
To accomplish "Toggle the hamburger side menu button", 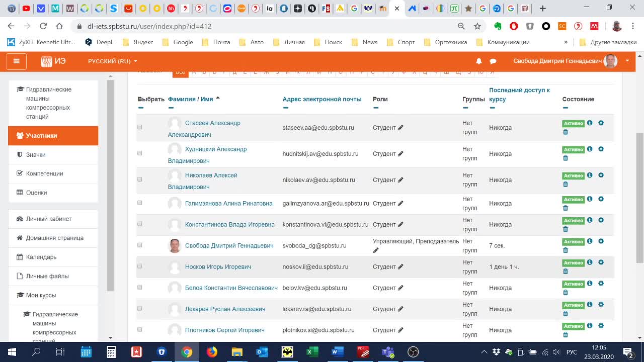I will pos(17,61).
